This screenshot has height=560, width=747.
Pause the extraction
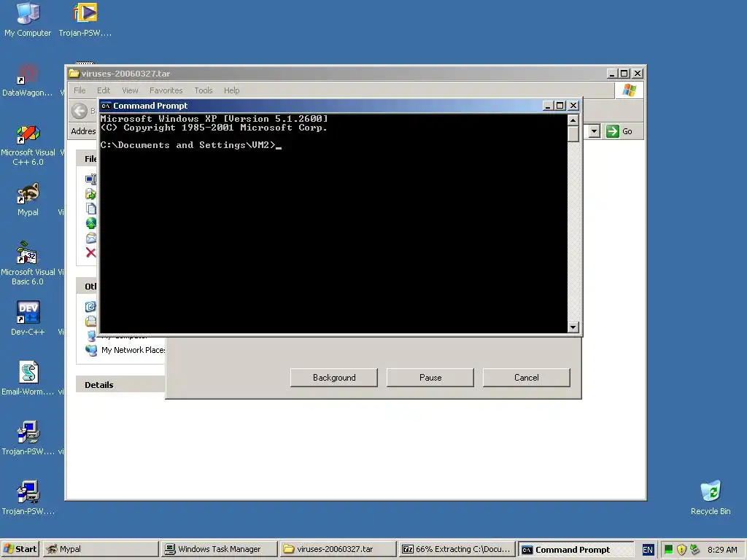(x=430, y=378)
